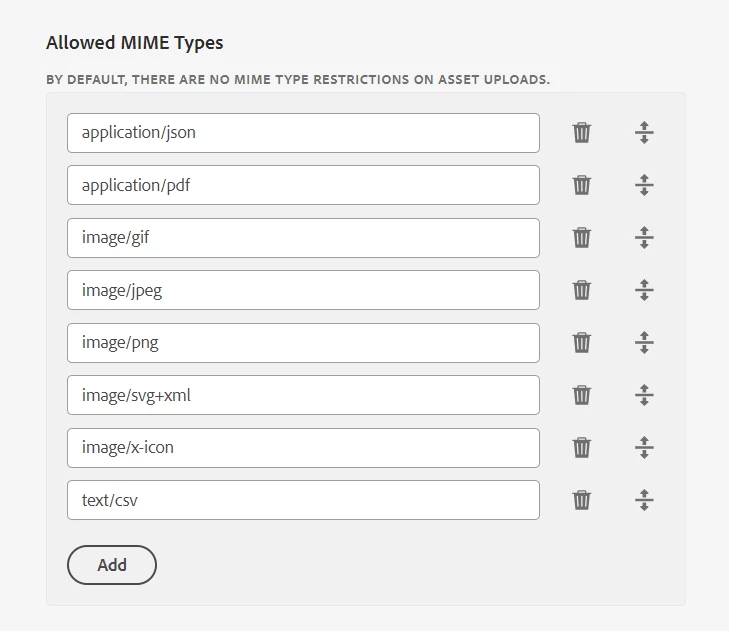
Task: Select the move icon for image/gif
Action: tap(644, 238)
